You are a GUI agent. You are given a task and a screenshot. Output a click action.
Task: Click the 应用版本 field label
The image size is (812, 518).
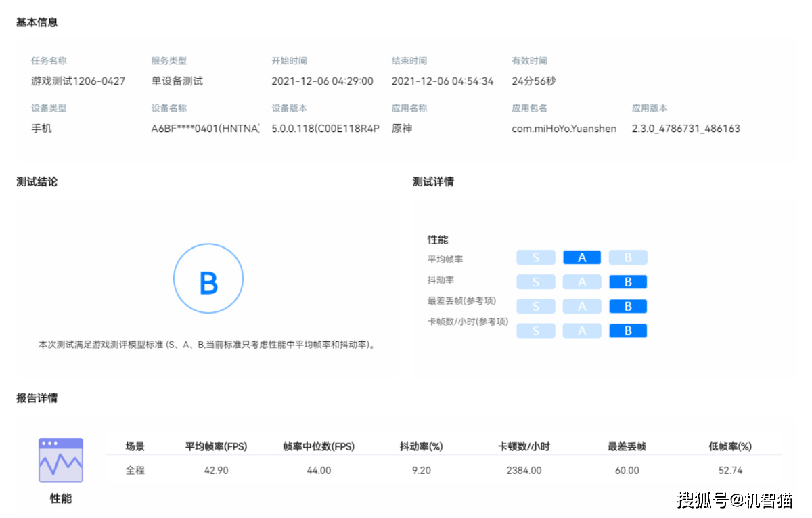pyautogui.click(x=650, y=108)
